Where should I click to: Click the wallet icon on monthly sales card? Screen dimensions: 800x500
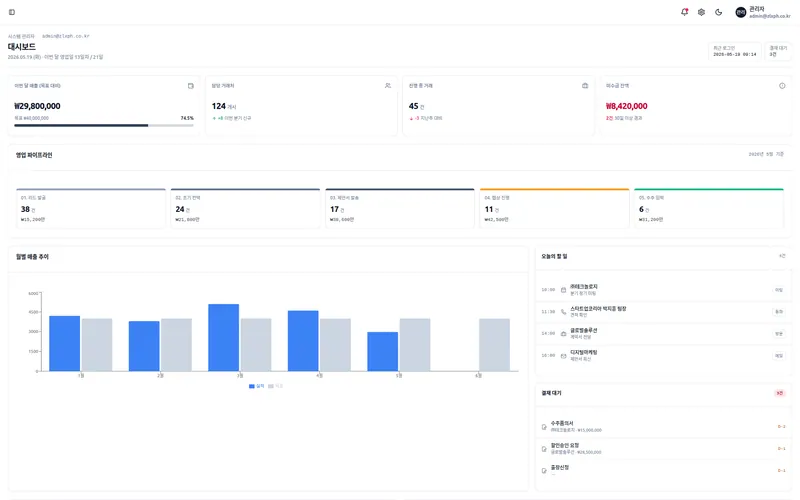pos(190,86)
